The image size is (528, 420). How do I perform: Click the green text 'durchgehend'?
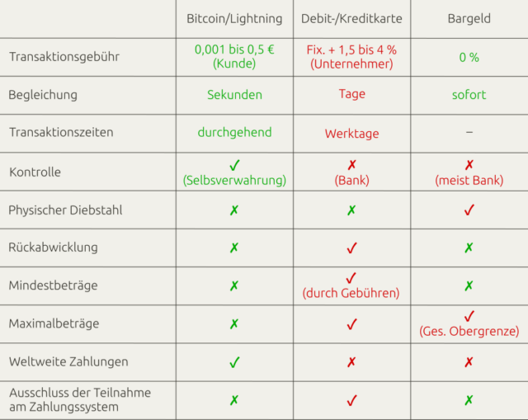pyautogui.click(x=234, y=132)
